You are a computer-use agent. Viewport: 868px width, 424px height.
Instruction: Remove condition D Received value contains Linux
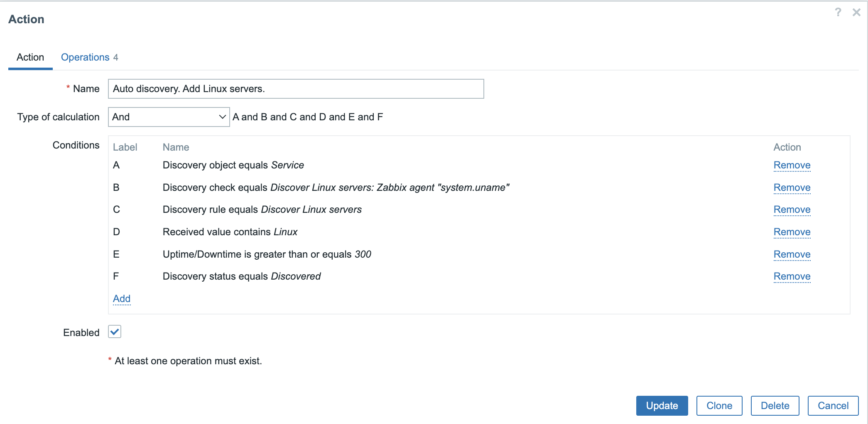[792, 232]
